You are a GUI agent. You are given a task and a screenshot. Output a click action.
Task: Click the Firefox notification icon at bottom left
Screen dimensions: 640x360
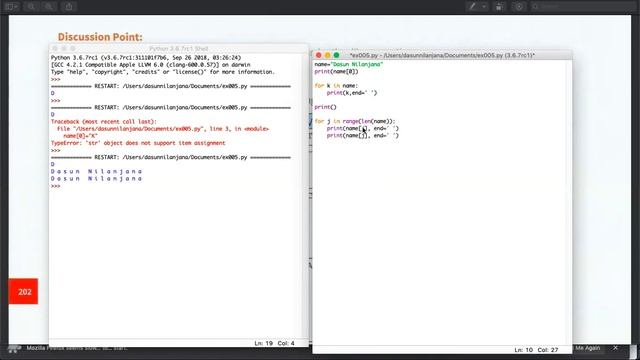[15, 348]
